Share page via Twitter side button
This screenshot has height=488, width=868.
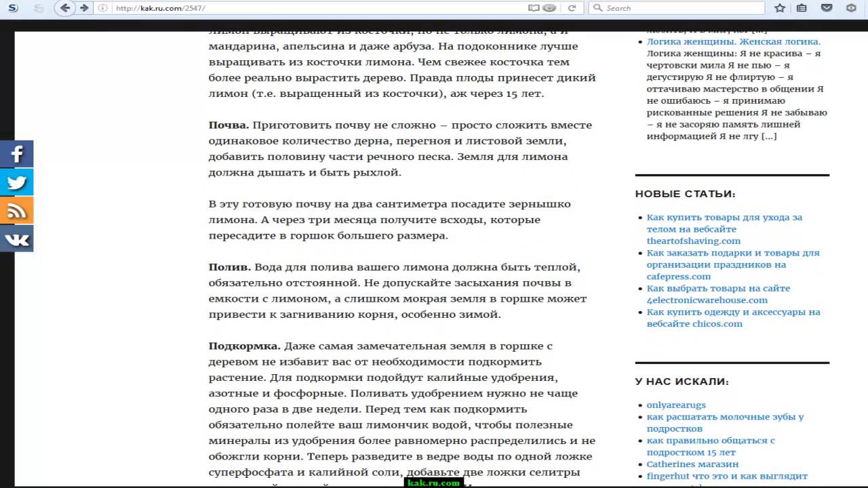coord(16,182)
